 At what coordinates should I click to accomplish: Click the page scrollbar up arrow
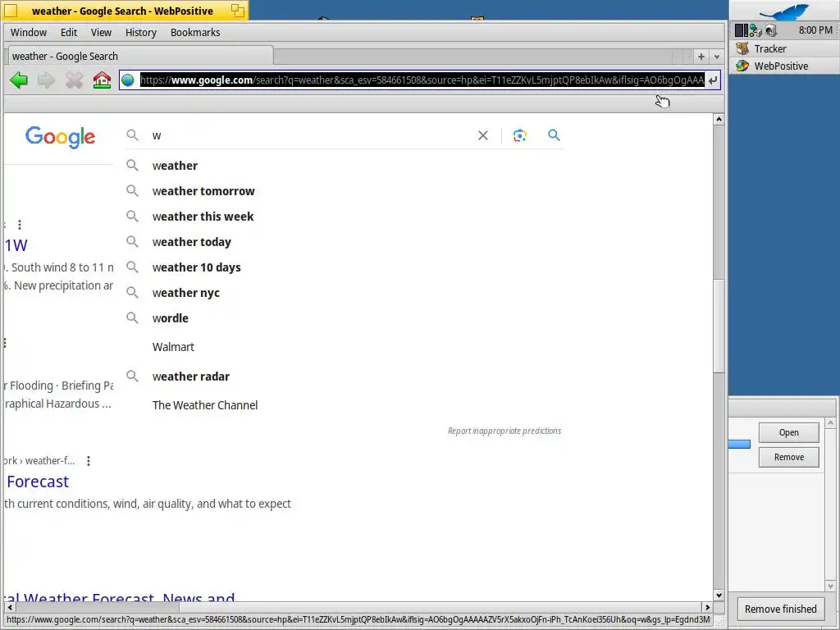(719, 119)
